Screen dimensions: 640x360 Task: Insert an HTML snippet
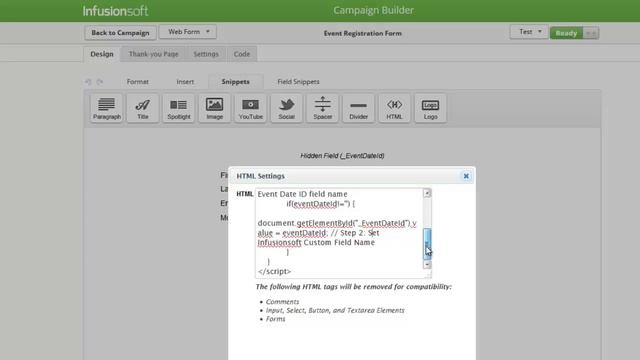coord(394,108)
